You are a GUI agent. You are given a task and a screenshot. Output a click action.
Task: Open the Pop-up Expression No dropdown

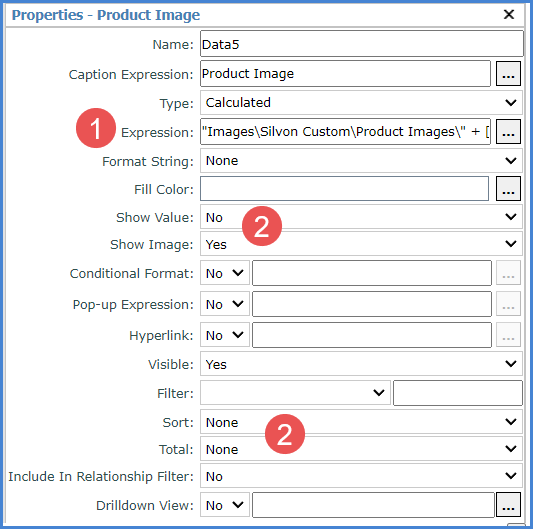click(x=225, y=304)
